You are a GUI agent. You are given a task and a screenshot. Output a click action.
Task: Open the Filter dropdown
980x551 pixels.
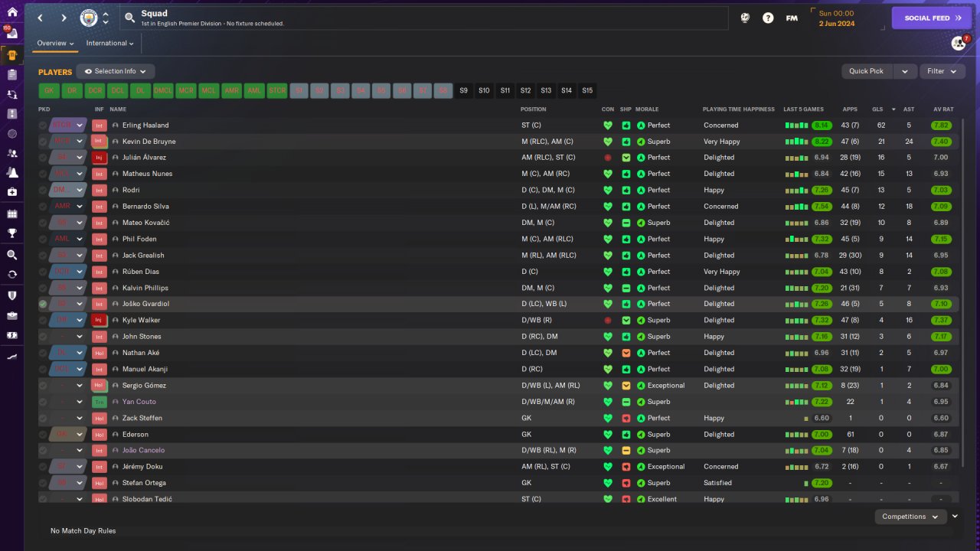[x=942, y=71]
